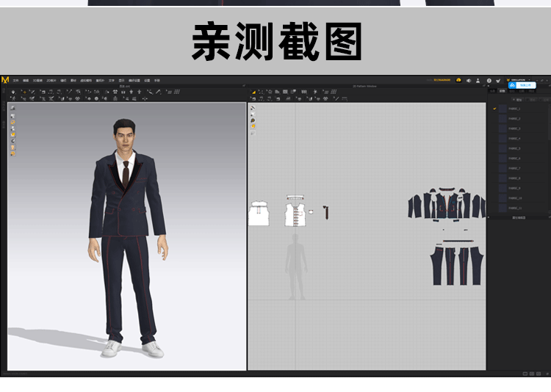Click top icon in 2D window sidebar

[253, 108]
